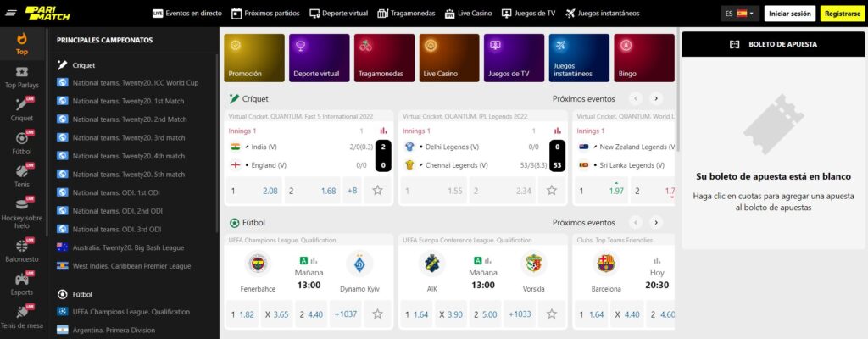Image resolution: width=868 pixels, height=339 pixels.
Task: Bet on draw 4.40 Barcelona match
Action: [x=626, y=314]
